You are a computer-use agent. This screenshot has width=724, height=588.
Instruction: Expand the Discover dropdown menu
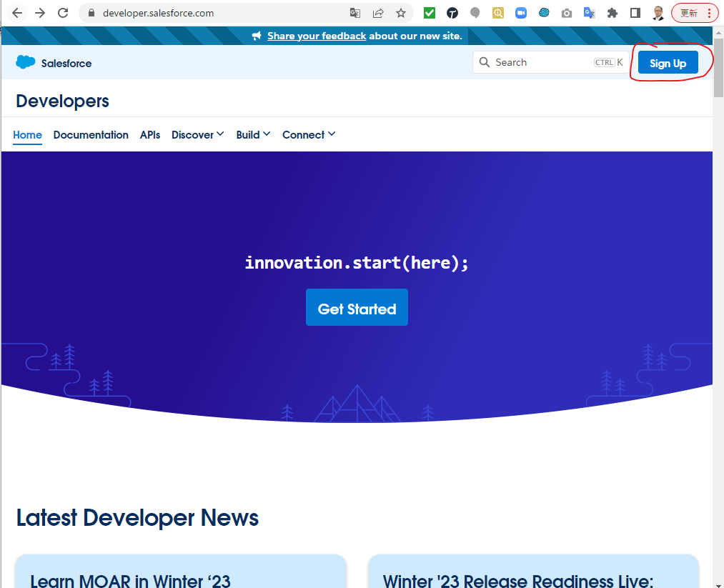tap(198, 135)
